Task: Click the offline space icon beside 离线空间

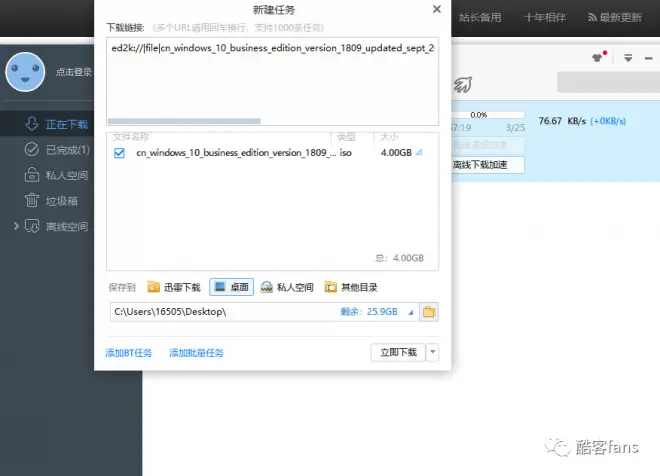Action: tap(32, 226)
